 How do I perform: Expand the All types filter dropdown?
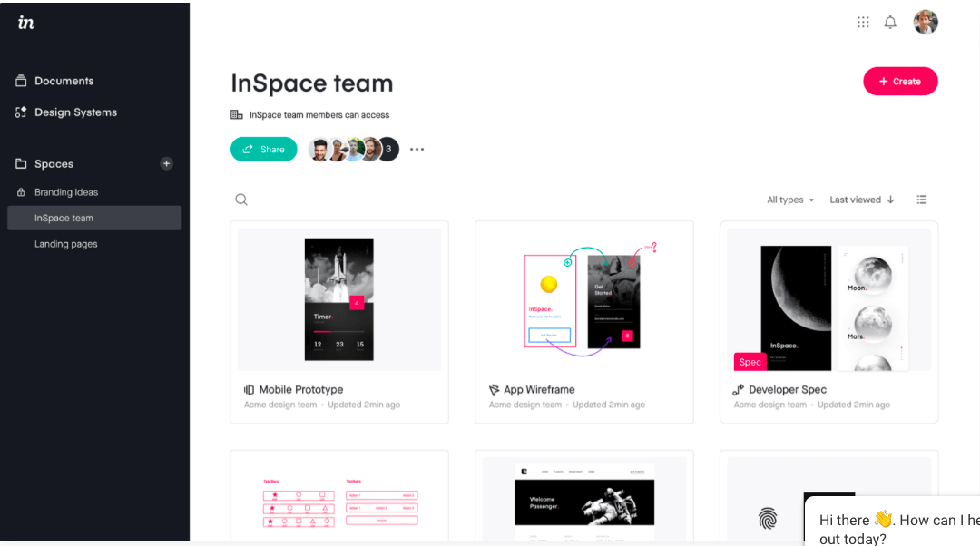(x=790, y=200)
